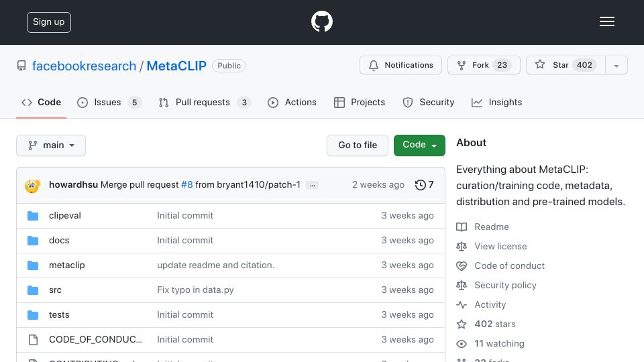This screenshot has height=362, width=644.
Task: Go to the Actions tab
Action: coord(292,102)
